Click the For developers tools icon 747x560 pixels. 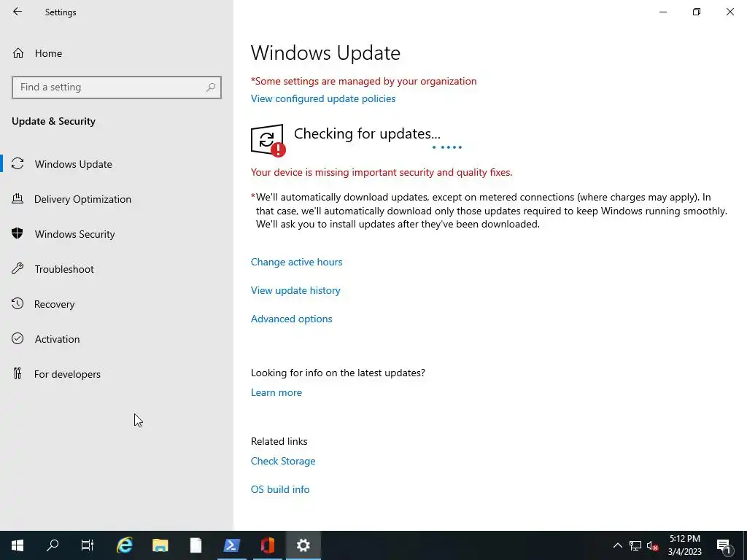(x=18, y=373)
